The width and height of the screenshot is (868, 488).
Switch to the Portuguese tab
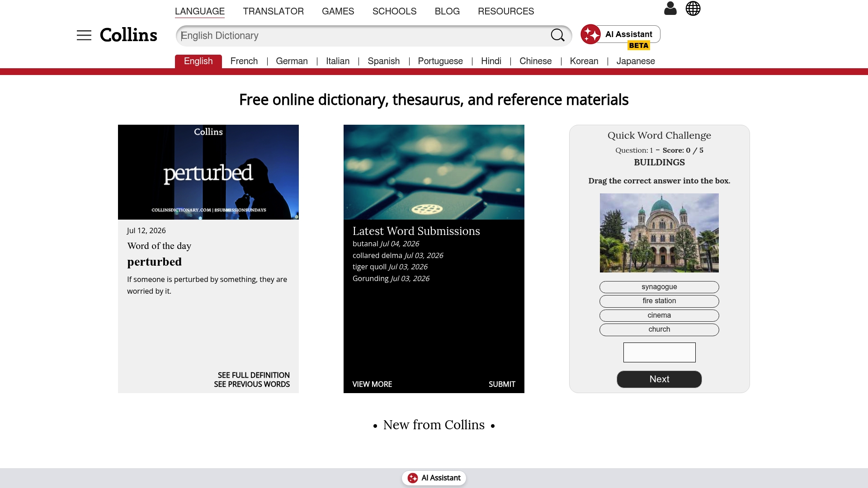440,61
